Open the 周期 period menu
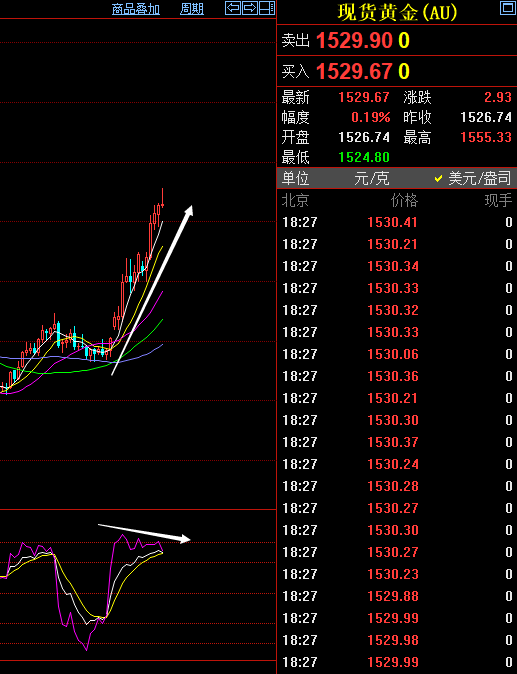Screen dimensions: 517x674 (192, 9)
